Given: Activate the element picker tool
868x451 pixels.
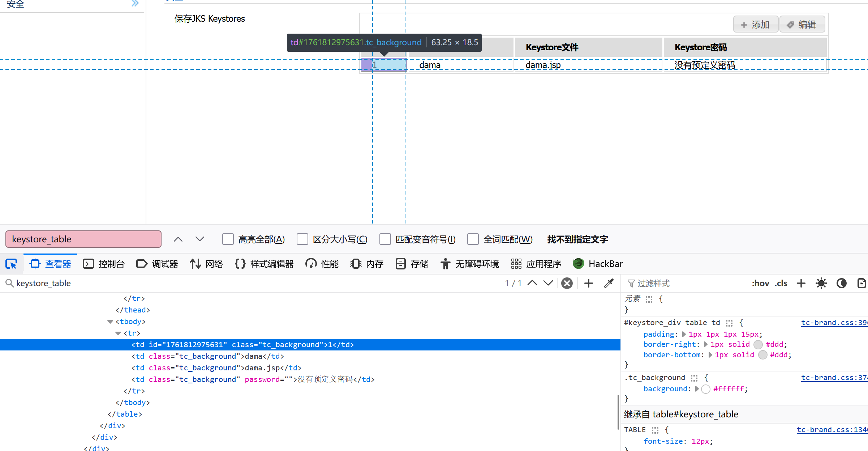Looking at the screenshot, I should click(x=11, y=264).
